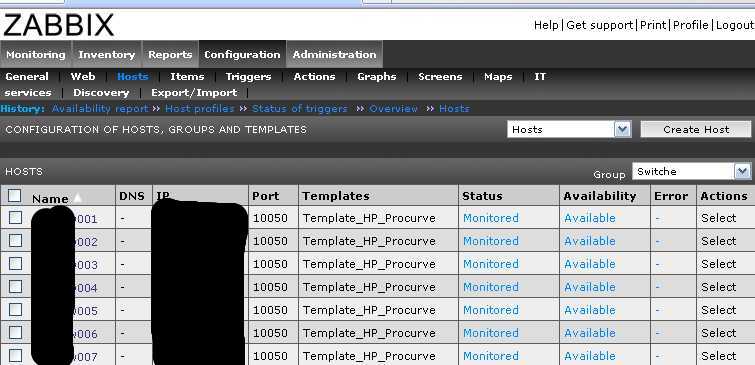Open host name ending in 003
This screenshot has width=755, height=365.
point(86,265)
